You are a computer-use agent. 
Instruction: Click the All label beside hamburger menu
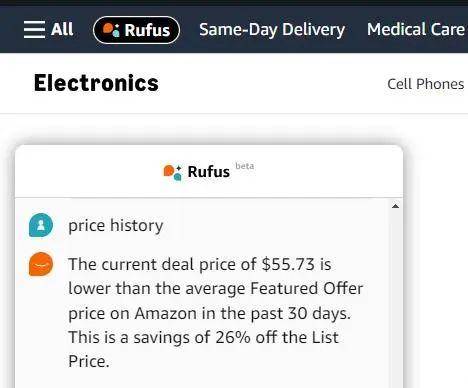(62, 29)
